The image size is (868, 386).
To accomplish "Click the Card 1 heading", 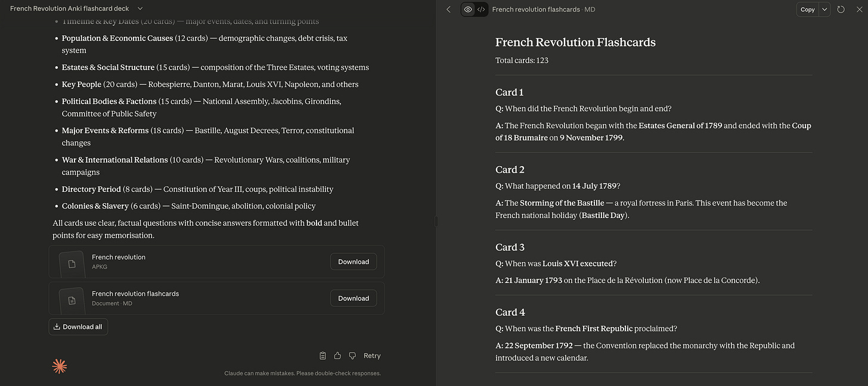I will point(510,92).
